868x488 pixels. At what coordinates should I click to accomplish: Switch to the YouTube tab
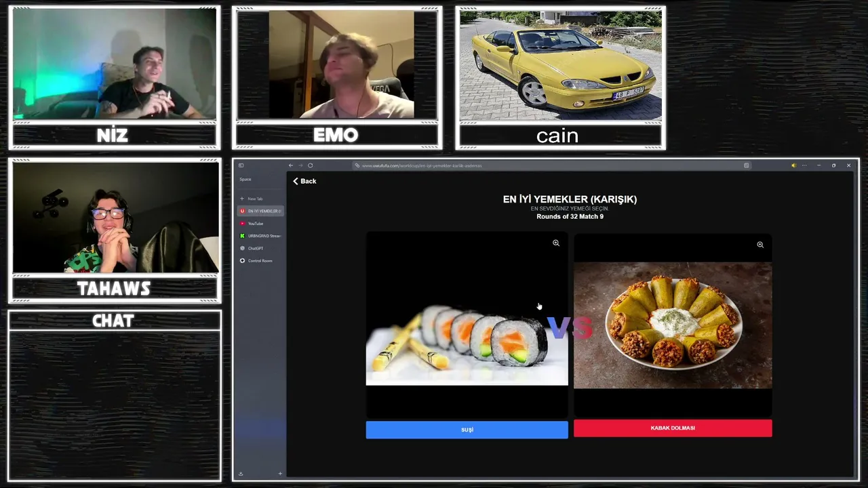pyautogui.click(x=261, y=224)
